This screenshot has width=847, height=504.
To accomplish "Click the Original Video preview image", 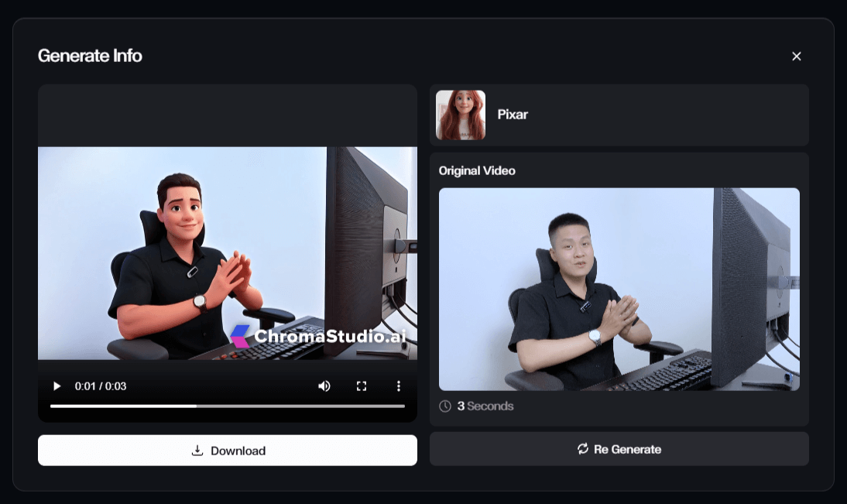I will [619, 289].
